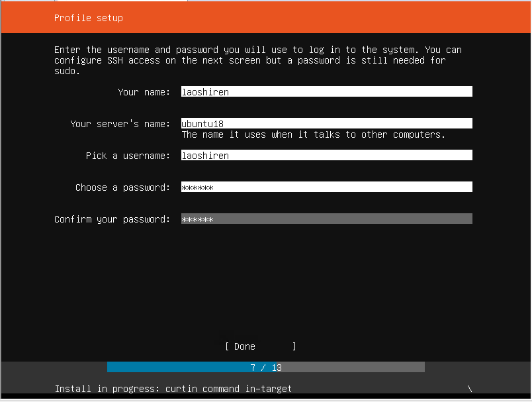Click the Pick a username field
The width and height of the screenshot is (532, 402).
tap(326, 155)
